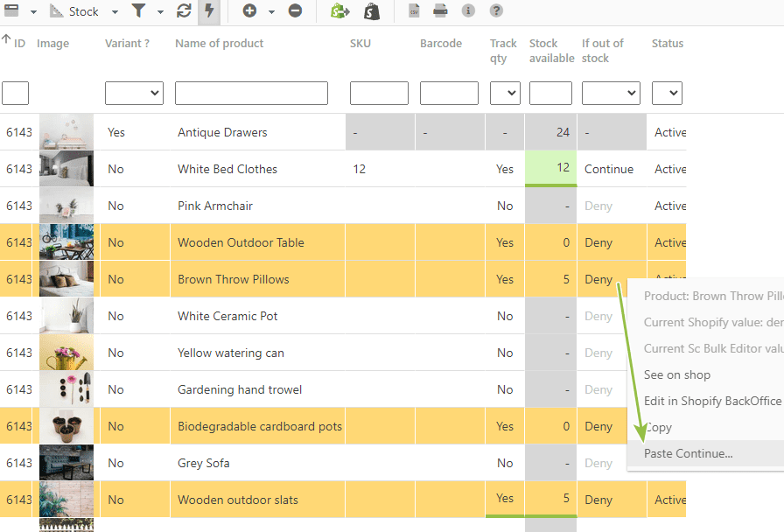The width and height of the screenshot is (784, 532).
Task: Click the add product plus icon
Action: 249,10
